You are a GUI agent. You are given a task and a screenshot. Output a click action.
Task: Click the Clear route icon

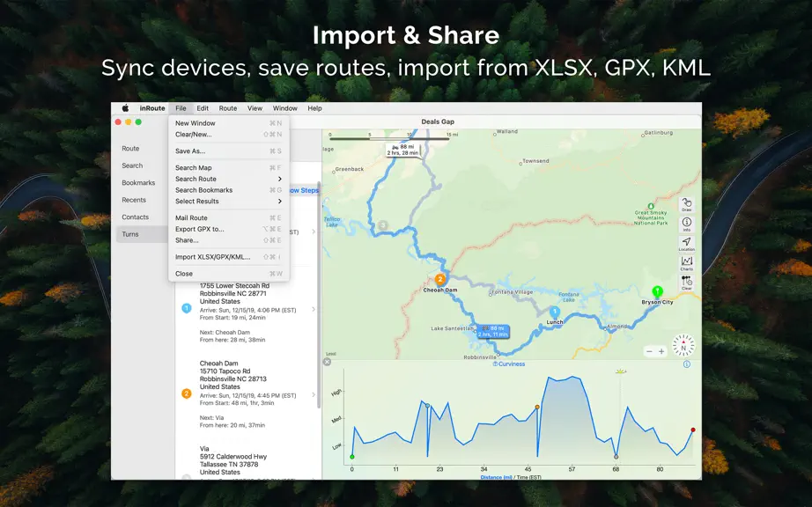(x=687, y=283)
